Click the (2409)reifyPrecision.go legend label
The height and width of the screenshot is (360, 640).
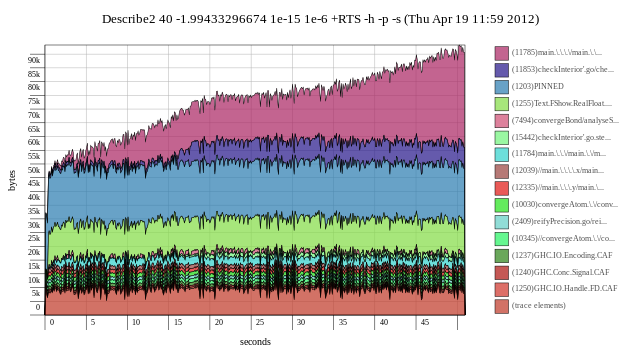[x=559, y=221]
